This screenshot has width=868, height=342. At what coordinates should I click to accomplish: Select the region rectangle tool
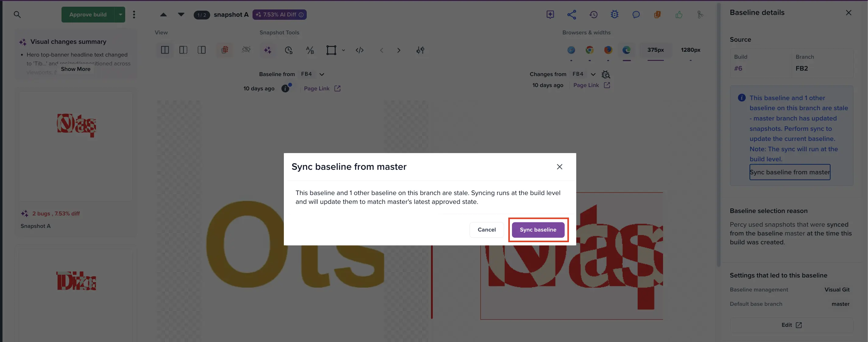(331, 50)
